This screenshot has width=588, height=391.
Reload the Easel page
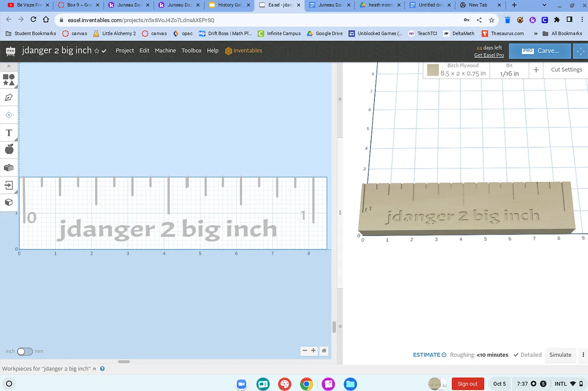pyautogui.click(x=33, y=20)
